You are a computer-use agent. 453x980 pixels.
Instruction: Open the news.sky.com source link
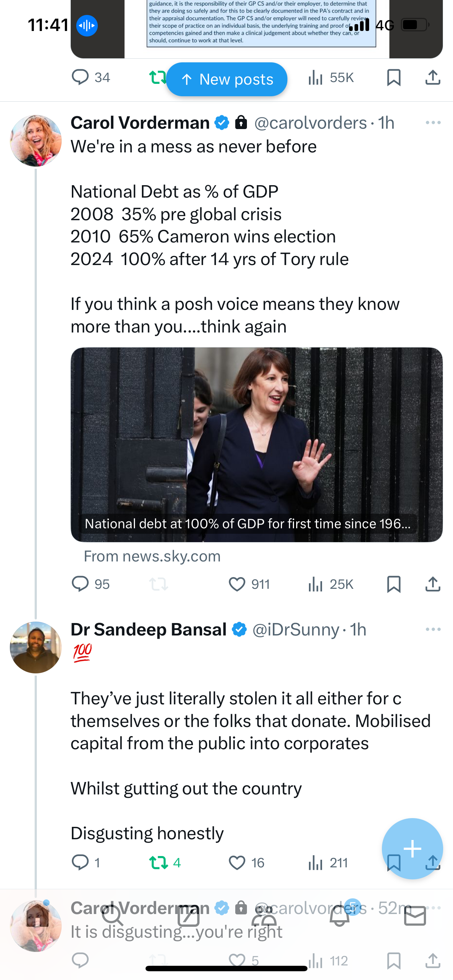152,556
